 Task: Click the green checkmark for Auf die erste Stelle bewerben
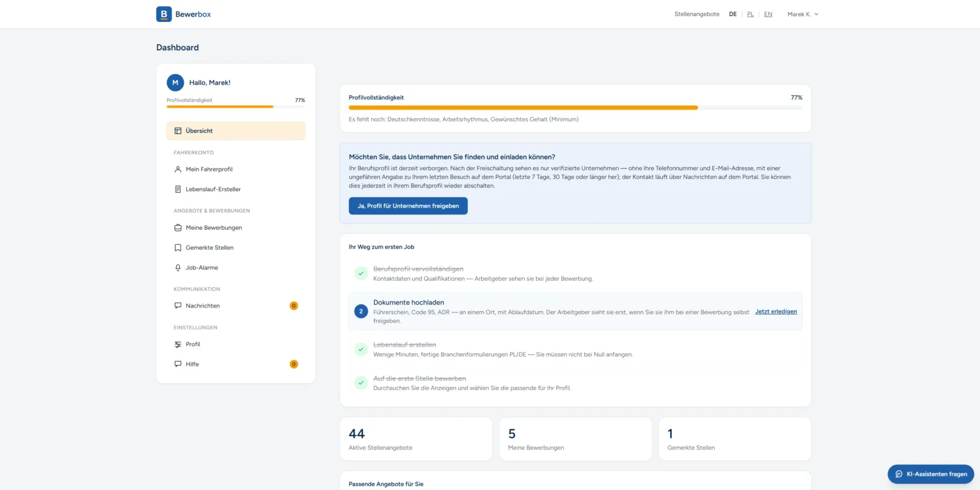(x=361, y=383)
